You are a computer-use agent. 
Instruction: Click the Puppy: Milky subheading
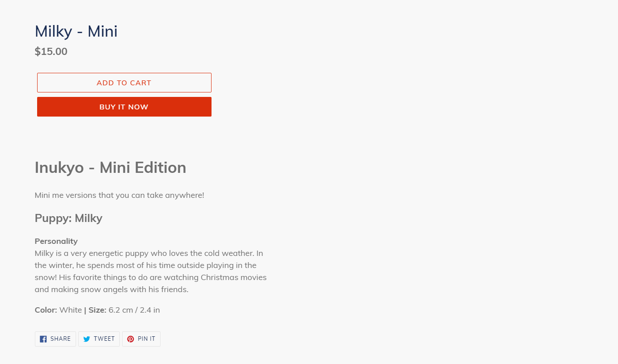click(x=68, y=218)
